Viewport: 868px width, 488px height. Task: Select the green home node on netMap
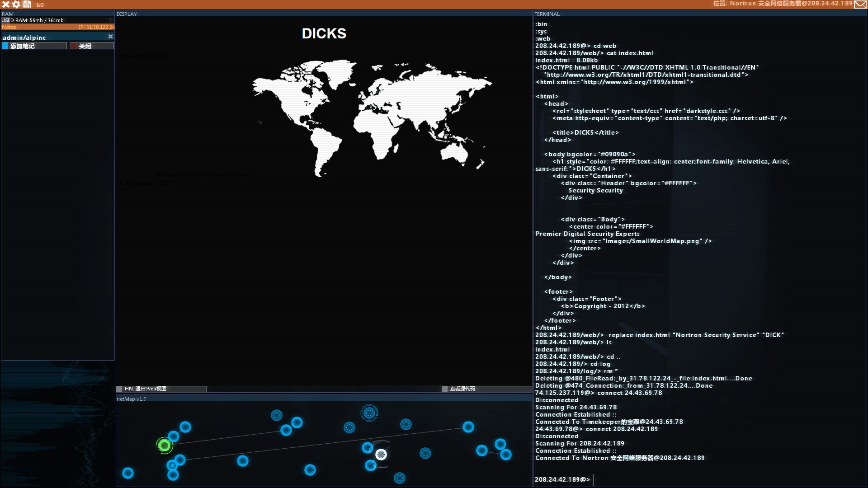pyautogui.click(x=165, y=446)
